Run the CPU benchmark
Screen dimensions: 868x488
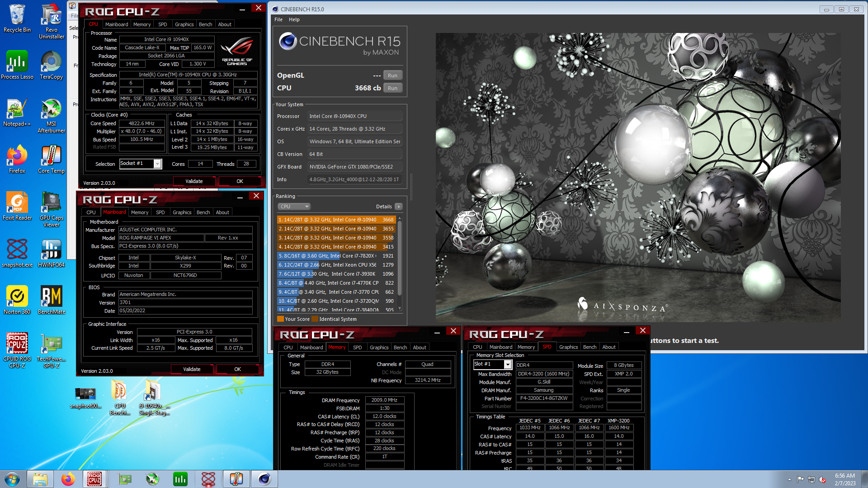tap(392, 88)
